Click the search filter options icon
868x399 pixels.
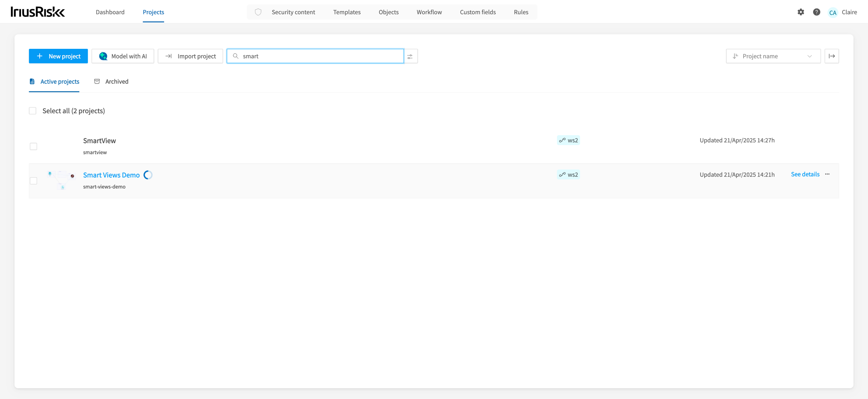pyautogui.click(x=410, y=56)
